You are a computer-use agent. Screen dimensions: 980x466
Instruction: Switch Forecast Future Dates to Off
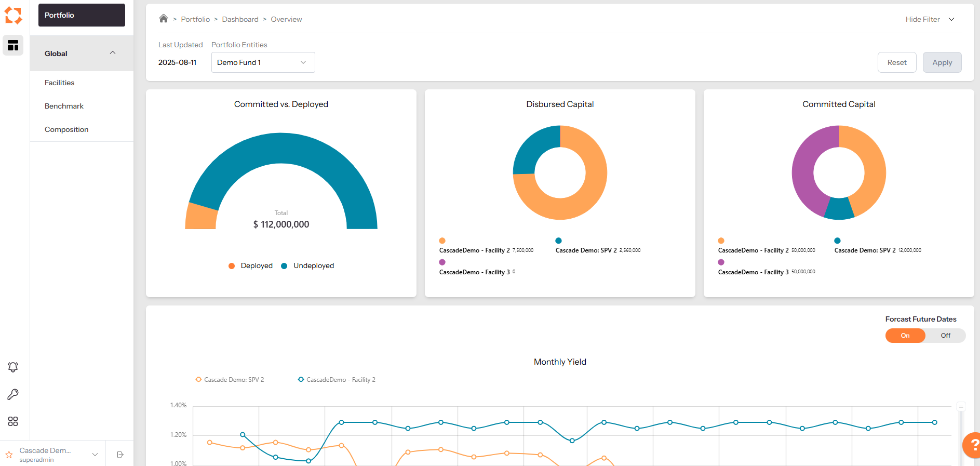pos(945,336)
